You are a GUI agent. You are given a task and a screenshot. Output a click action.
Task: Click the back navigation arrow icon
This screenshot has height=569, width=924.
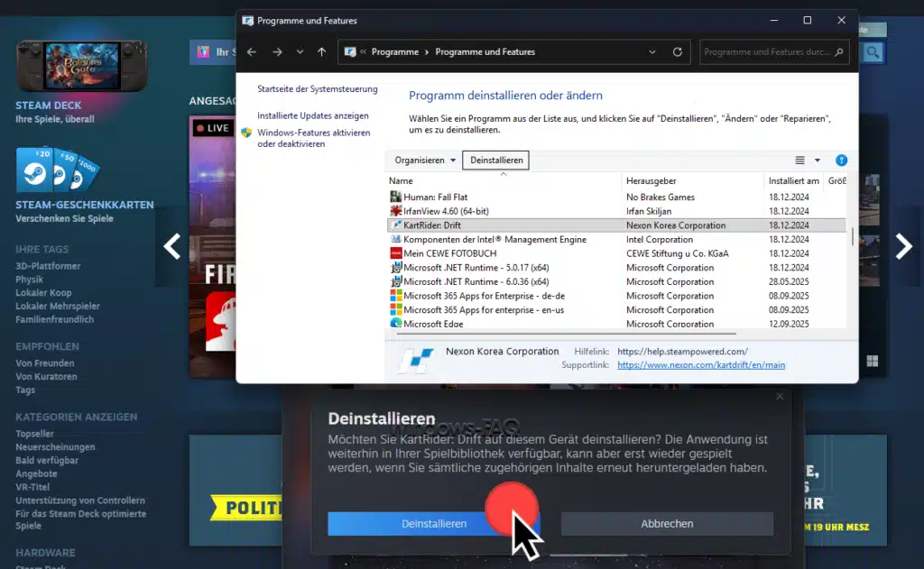252,51
